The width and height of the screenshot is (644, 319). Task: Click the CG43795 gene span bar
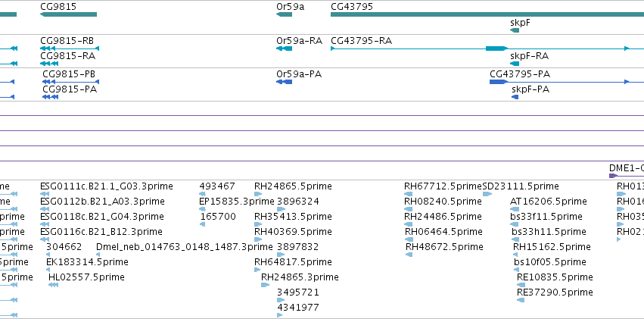[x=487, y=14]
